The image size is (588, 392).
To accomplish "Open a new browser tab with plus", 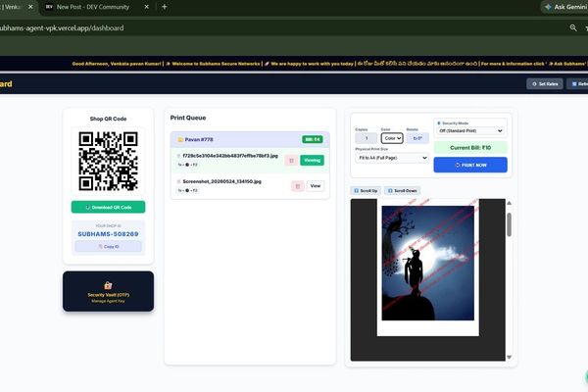I will point(165,7).
